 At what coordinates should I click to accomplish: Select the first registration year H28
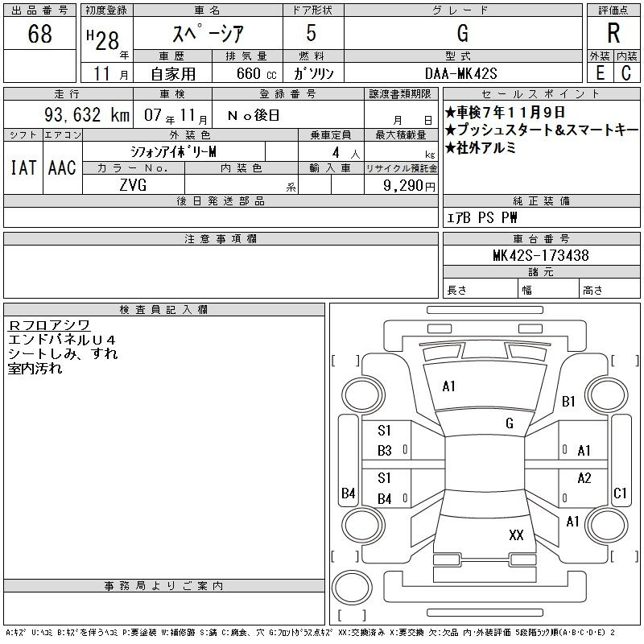click(103, 40)
